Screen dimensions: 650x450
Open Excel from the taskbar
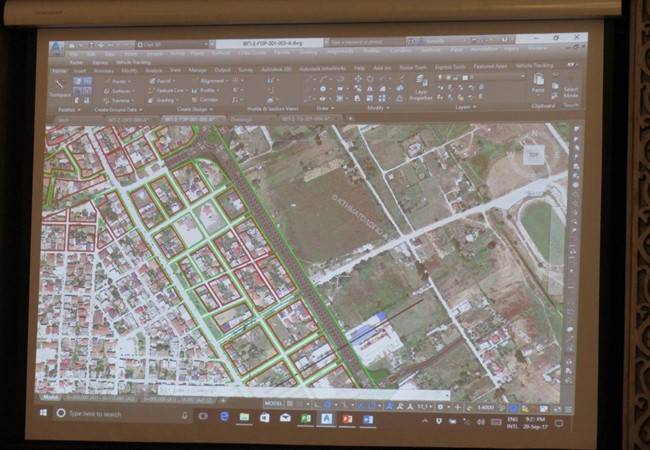[306, 419]
